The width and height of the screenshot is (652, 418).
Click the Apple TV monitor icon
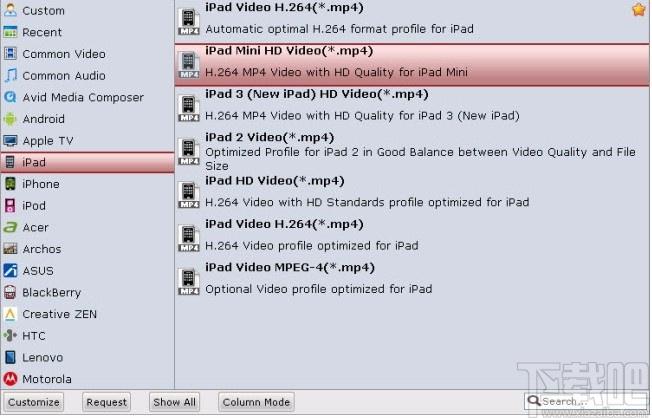10,141
